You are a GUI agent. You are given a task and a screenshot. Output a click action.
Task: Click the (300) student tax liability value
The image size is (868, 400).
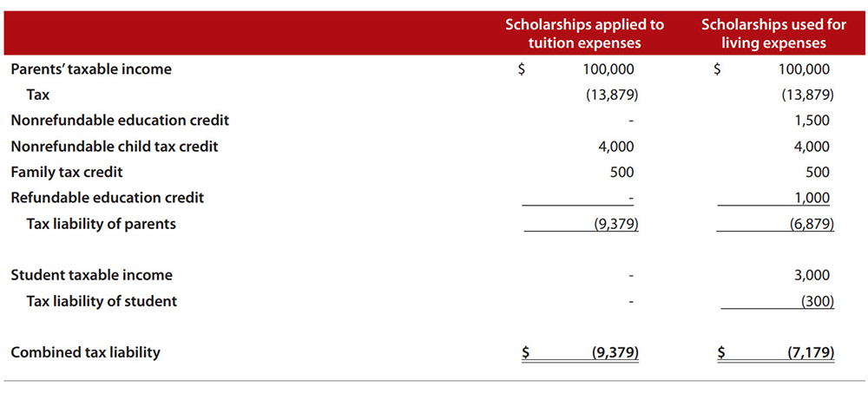tap(817, 301)
